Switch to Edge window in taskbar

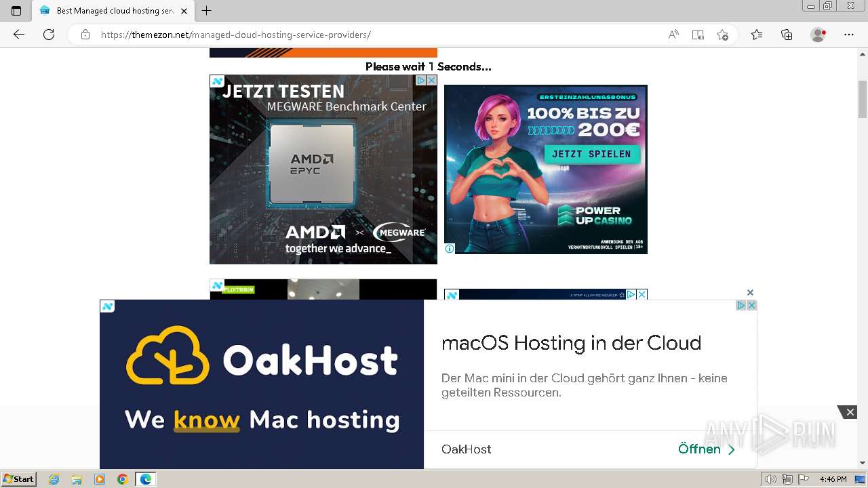[146, 479]
